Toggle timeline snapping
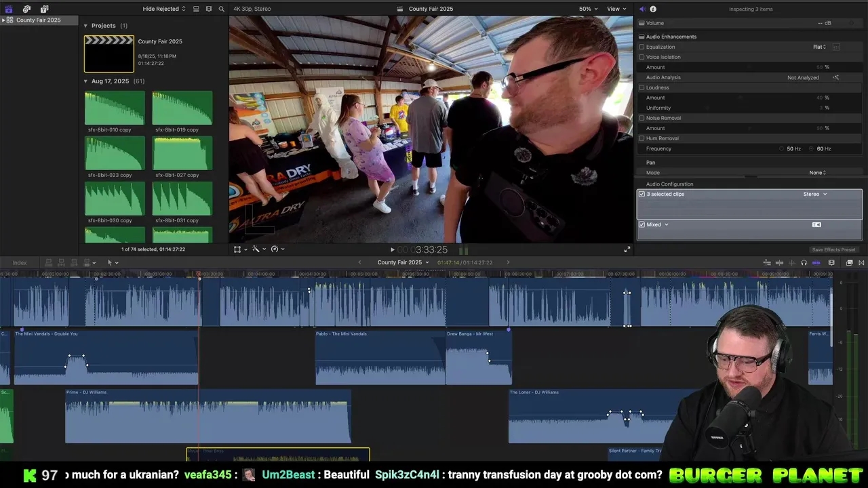868x488 pixels. click(x=816, y=262)
